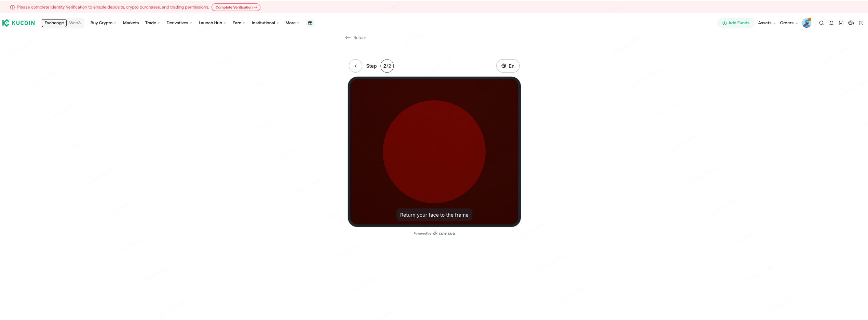Click the red face capture circle
The image size is (868, 320).
tap(434, 152)
